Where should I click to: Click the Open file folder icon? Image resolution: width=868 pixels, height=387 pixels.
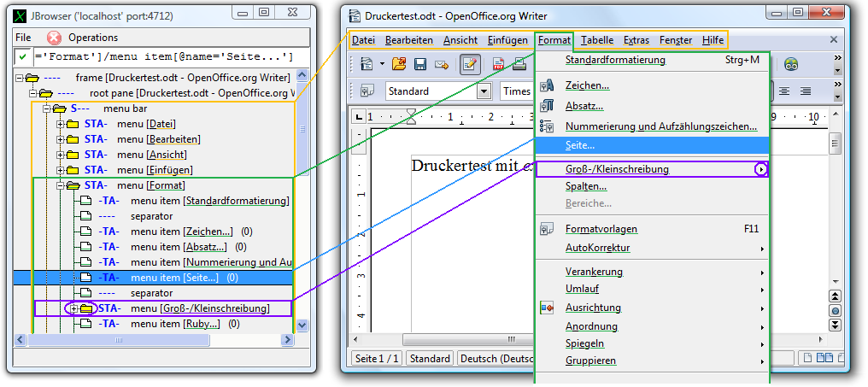pos(399,64)
